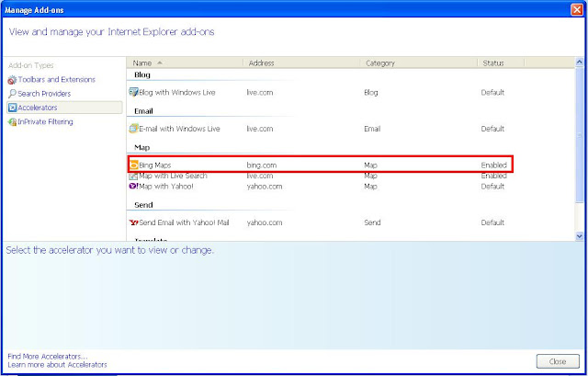Viewport: 588px width, 376px height.
Task: Open Learn more about Accelerators link
Action: click(x=57, y=364)
